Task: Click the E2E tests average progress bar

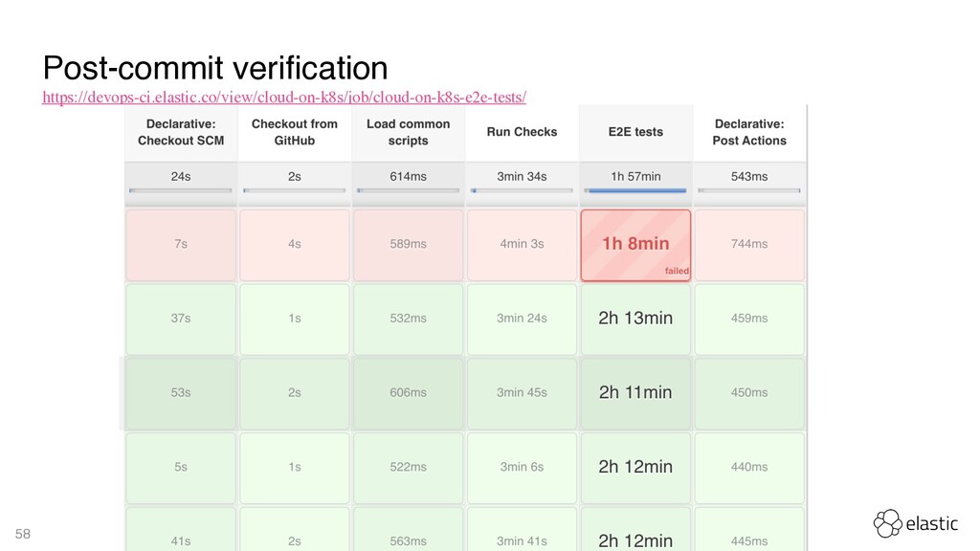Action: pos(635,190)
